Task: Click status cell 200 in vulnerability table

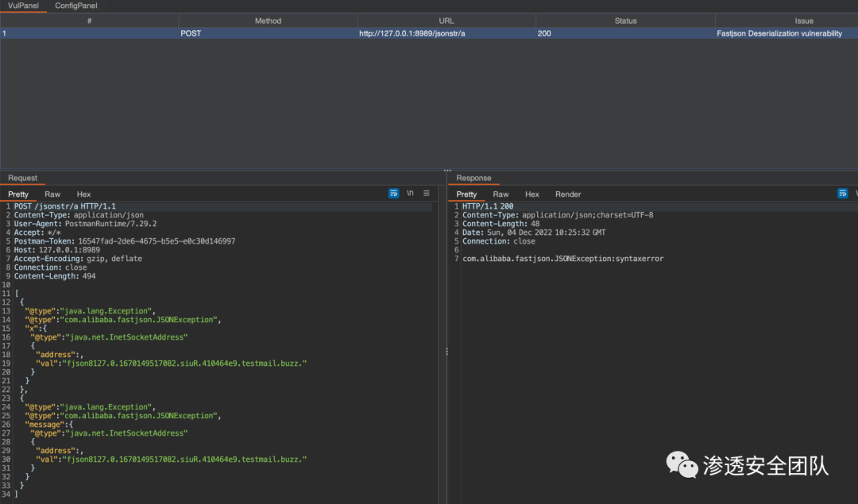Action: coord(625,33)
